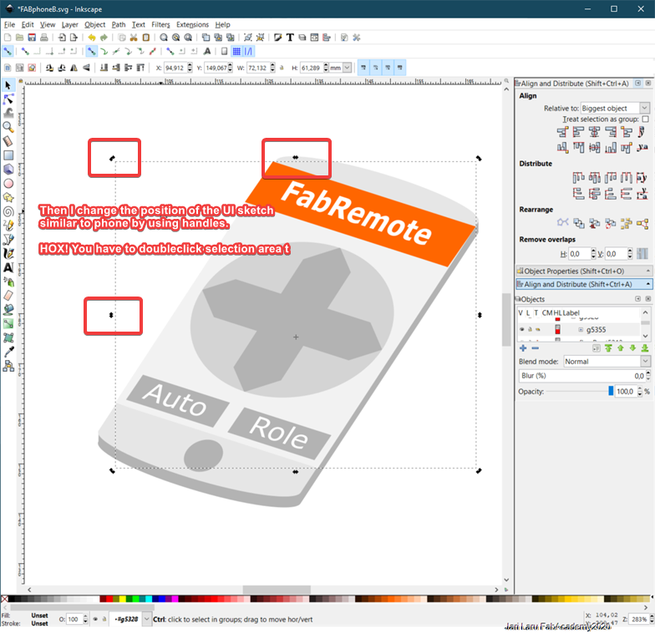Select the Spiral tool
The image size is (655, 644).
click(8, 212)
